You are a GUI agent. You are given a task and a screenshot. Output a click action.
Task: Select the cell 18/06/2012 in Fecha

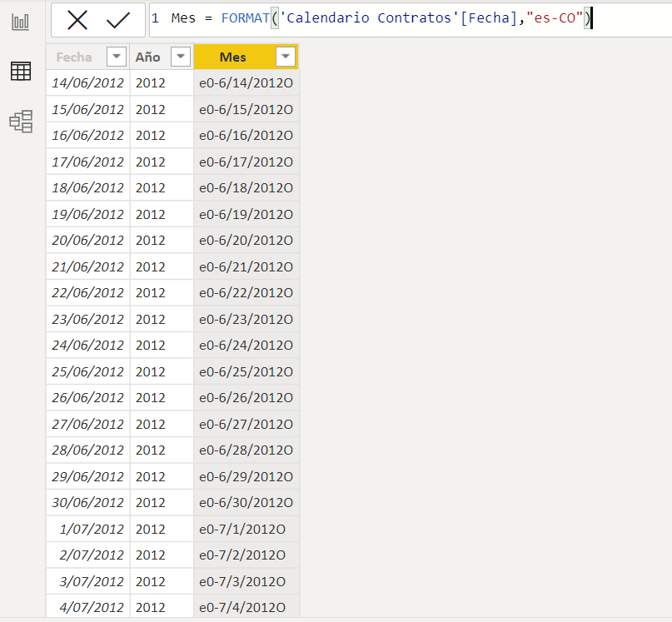point(87,187)
